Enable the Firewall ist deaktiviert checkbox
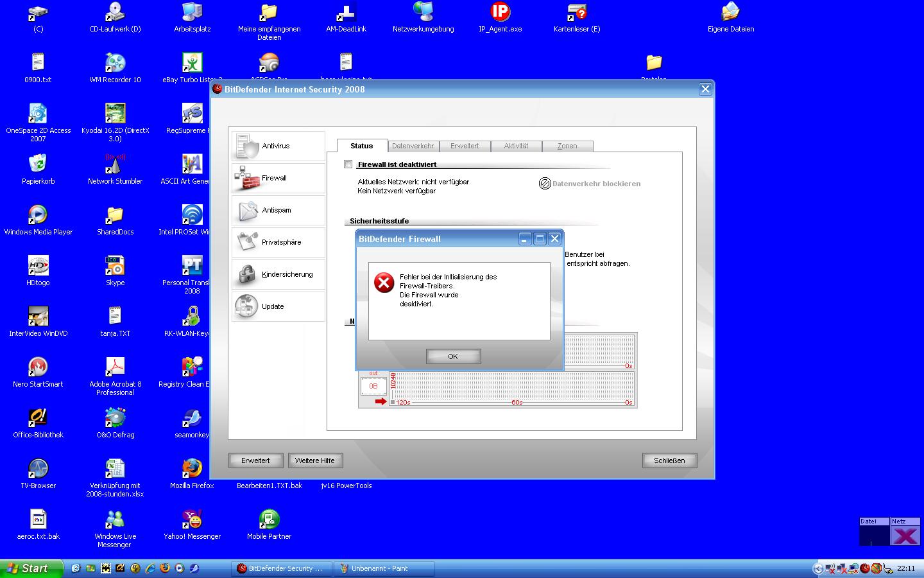This screenshot has width=924, height=578. (x=348, y=164)
